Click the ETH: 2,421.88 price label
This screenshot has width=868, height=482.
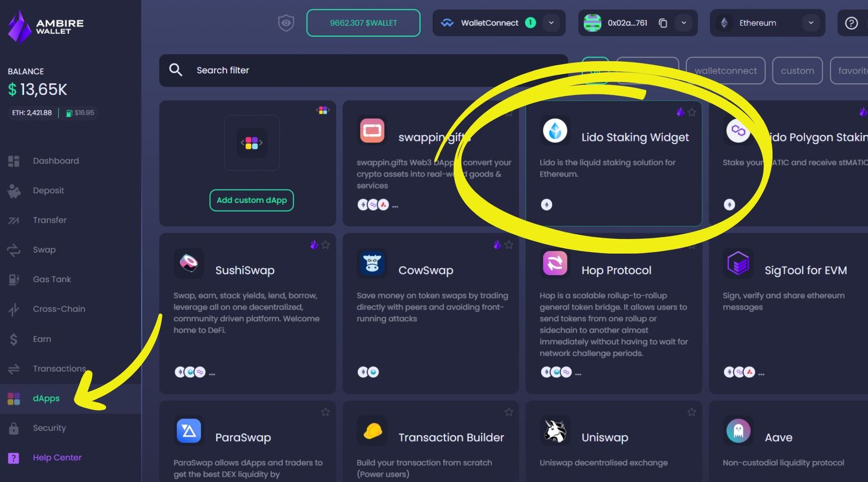32,113
